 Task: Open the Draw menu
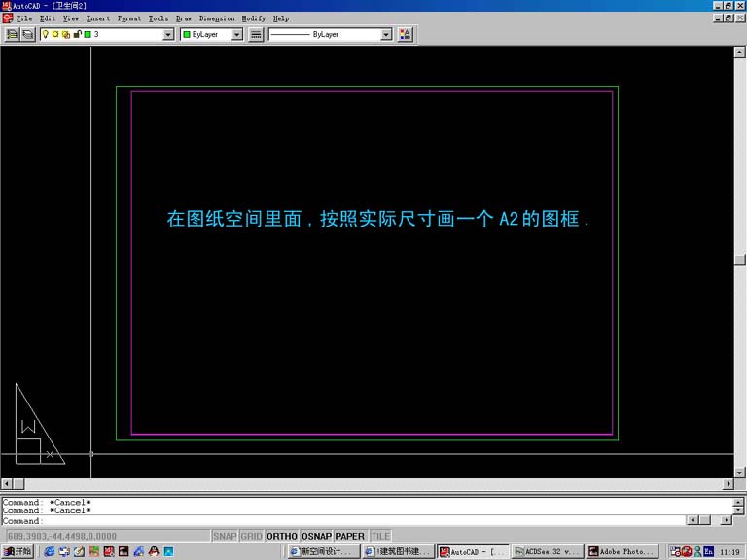[184, 18]
